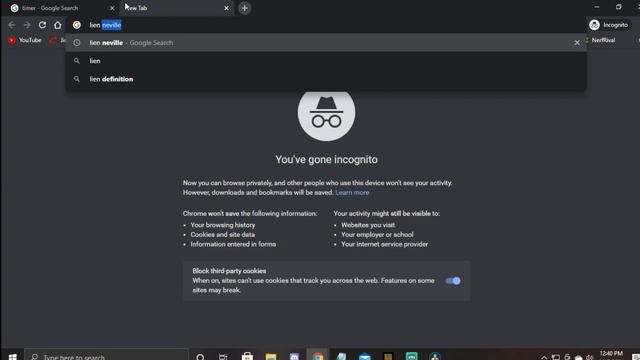Viewport: 640px width, 360px height.
Task: Open the Windows Start menu
Action: (12, 357)
